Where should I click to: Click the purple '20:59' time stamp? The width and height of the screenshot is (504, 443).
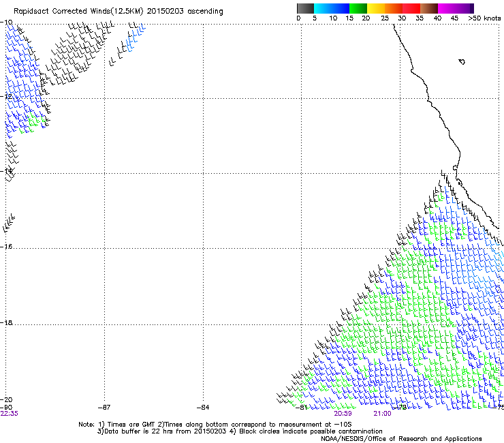point(343,414)
